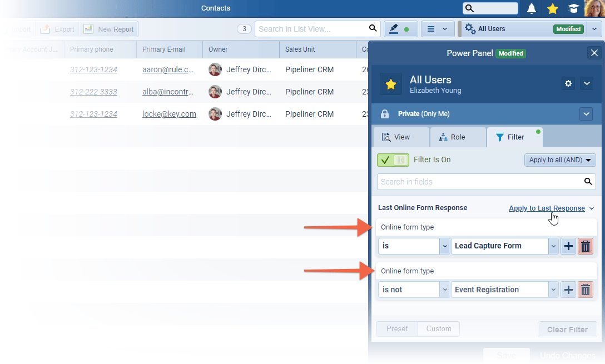The width and height of the screenshot is (605, 364).
Task: Delete the Lead Capture Form filter row
Action: pyautogui.click(x=586, y=246)
